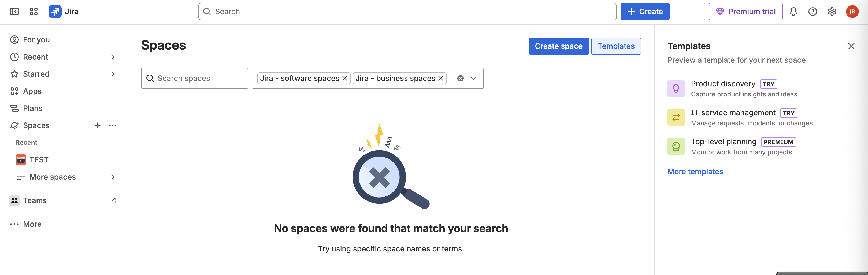
Task: Add a new space with the plus icon
Action: click(x=97, y=125)
